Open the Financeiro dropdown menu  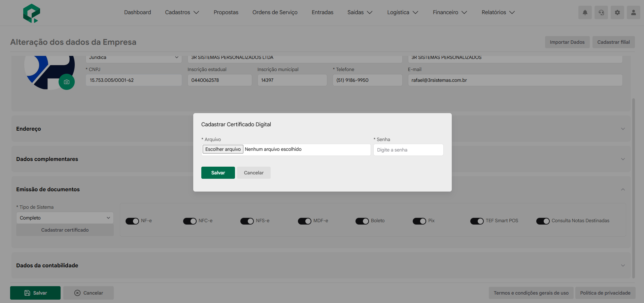pyautogui.click(x=450, y=12)
